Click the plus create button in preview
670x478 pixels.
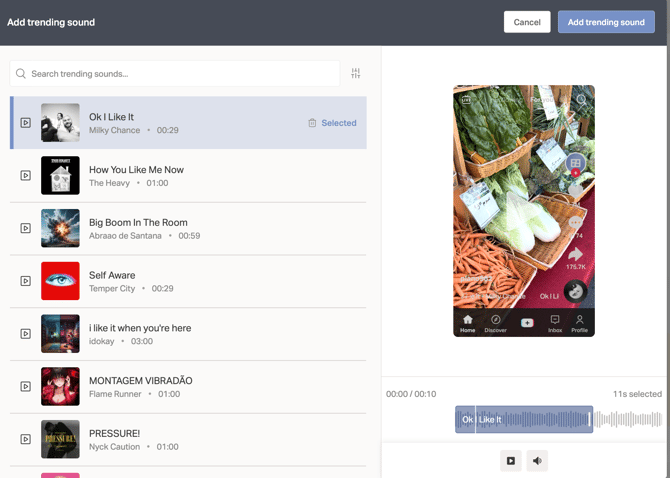[x=527, y=323]
